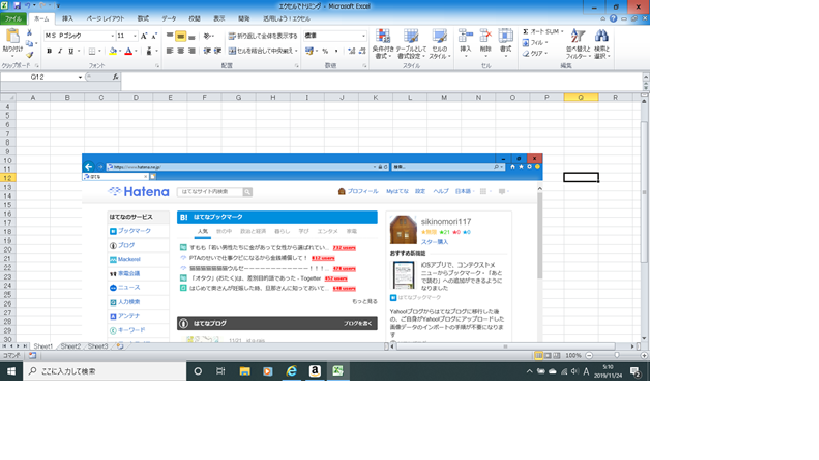Click the AutoSum sigma icon
Screen dimensions: 819x460
[525, 32]
